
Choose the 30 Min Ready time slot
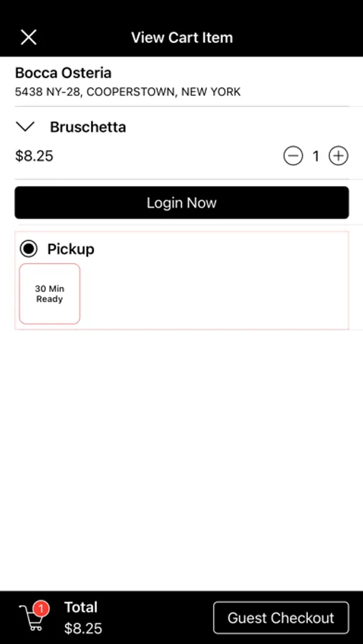coord(49,293)
